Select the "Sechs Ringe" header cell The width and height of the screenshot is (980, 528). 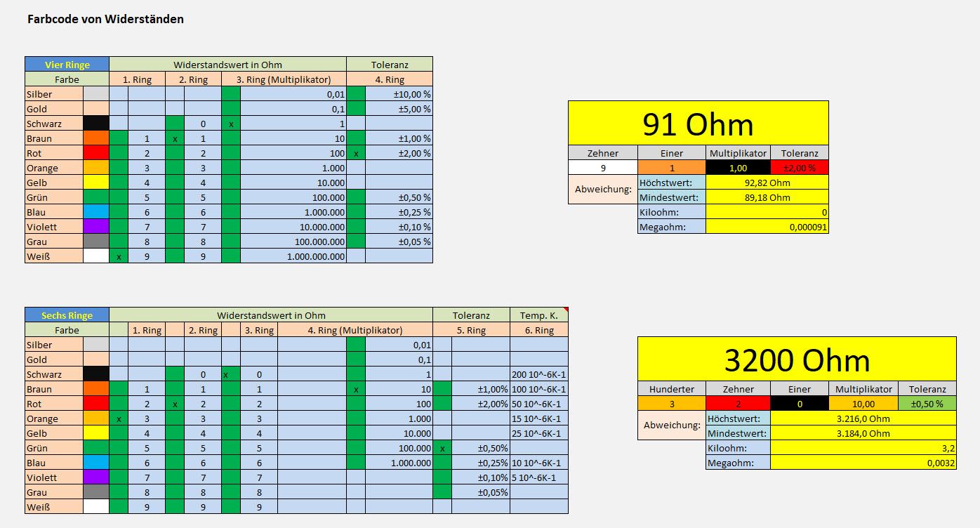pyautogui.click(x=67, y=316)
